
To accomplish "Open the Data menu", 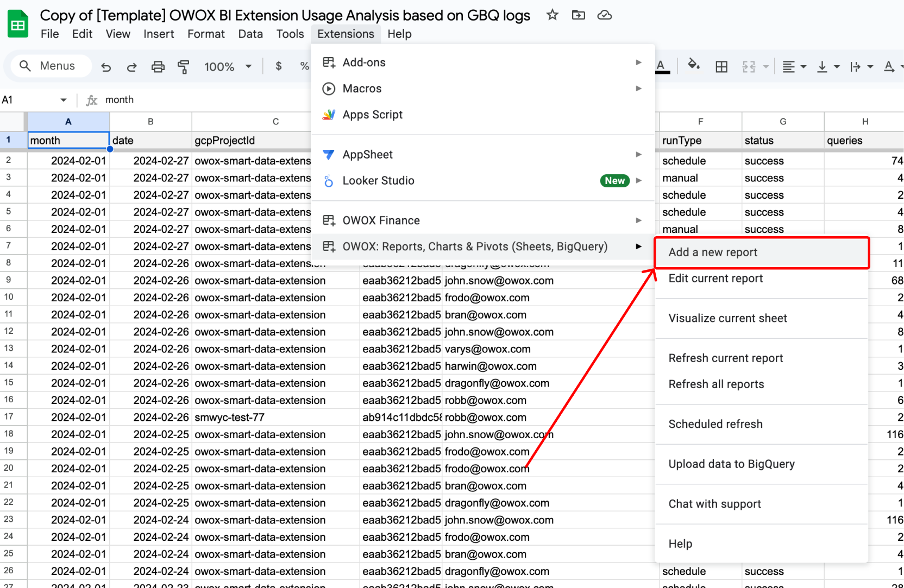I will coord(250,34).
